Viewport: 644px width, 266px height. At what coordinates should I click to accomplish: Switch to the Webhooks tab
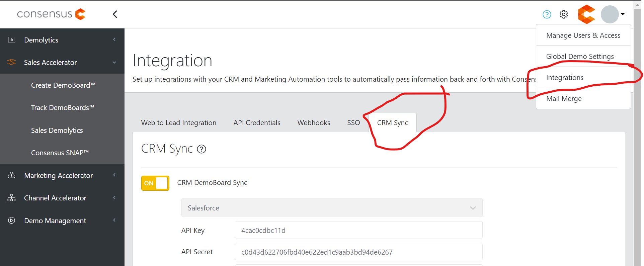tap(314, 123)
